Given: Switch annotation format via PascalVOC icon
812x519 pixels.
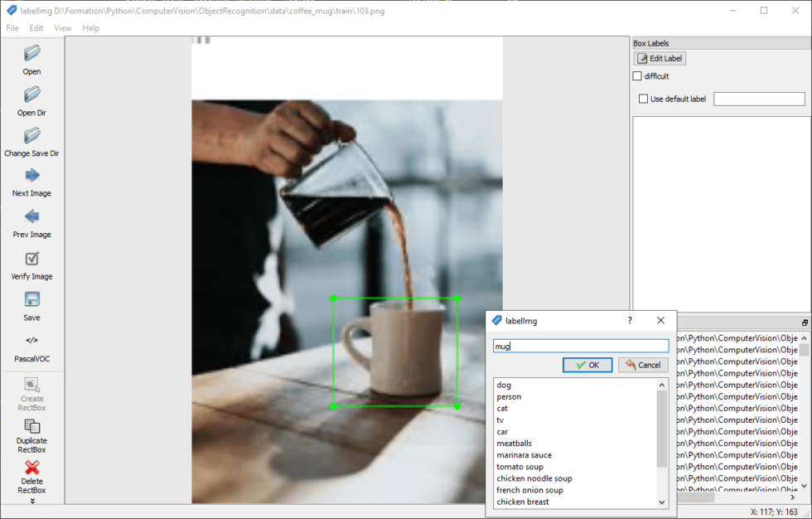Looking at the screenshot, I should click(32, 341).
